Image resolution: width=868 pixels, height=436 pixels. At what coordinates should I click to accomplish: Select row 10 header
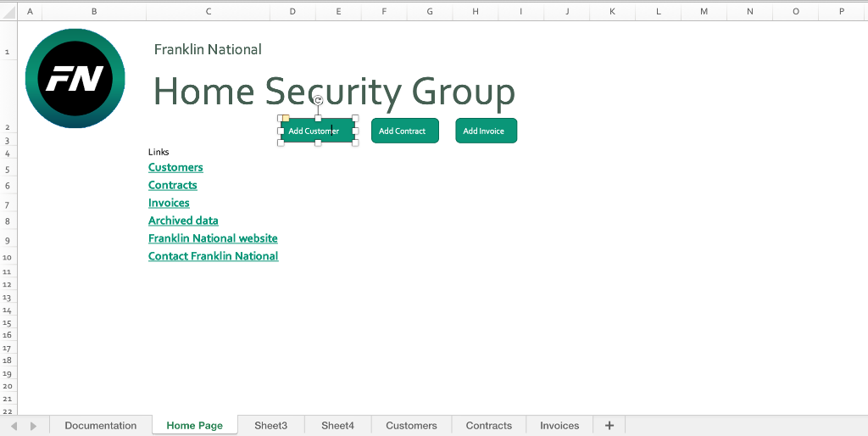8,258
